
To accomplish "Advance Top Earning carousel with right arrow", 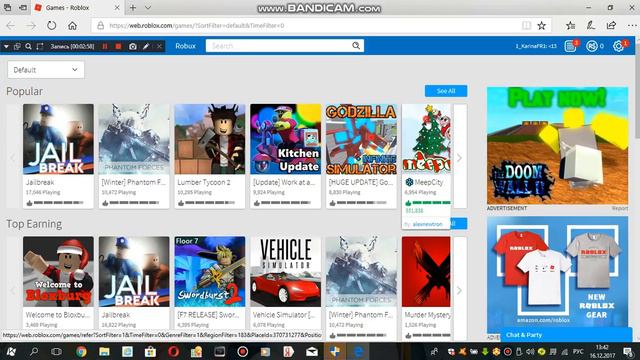I will coord(460,290).
